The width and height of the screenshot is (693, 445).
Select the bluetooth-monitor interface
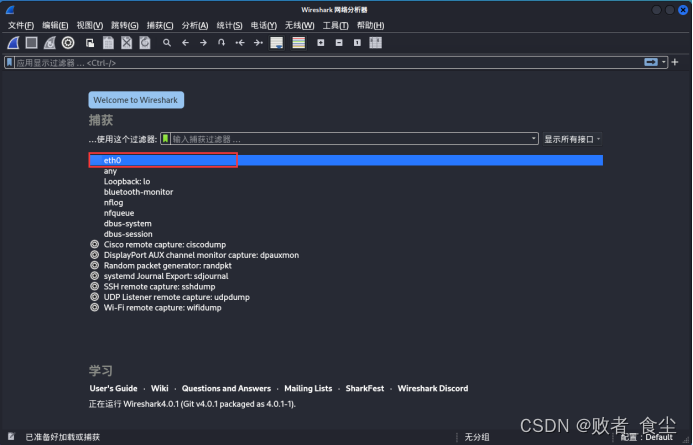pos(346,192)
